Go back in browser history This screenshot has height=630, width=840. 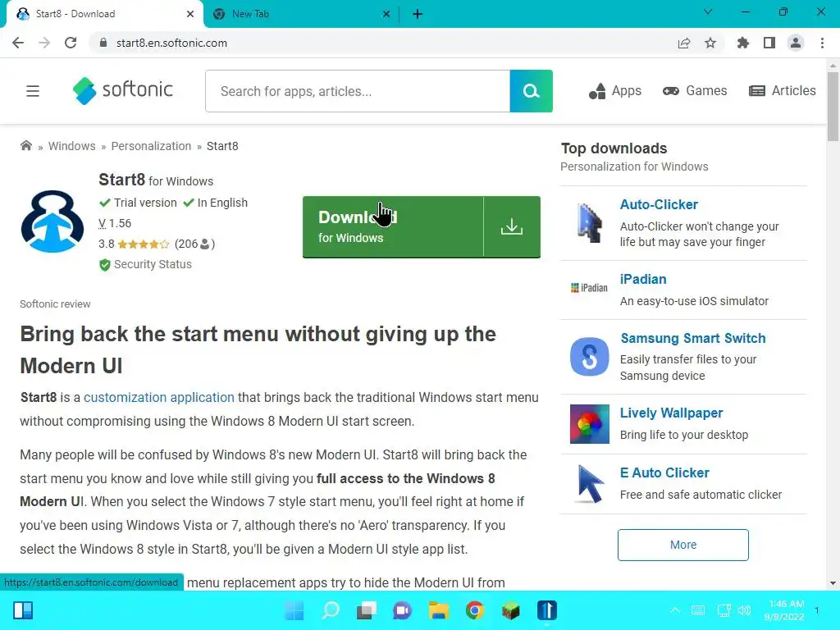[x=18, y=43]
